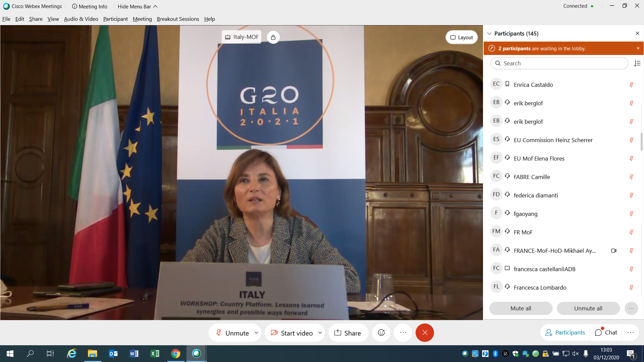Click the video camera icon for FRANCE-MoF-HoD-Mikhael

pyautogui.click(x=613, y=251)
